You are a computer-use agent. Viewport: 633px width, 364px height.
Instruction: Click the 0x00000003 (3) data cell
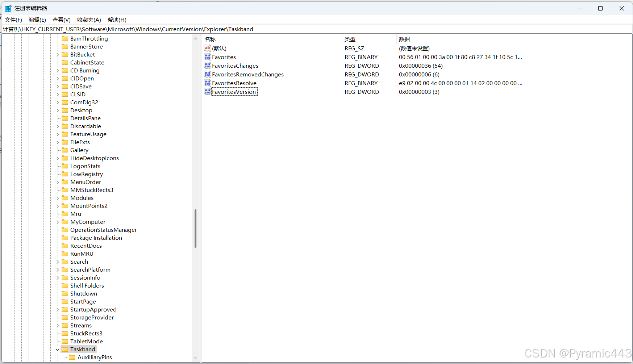tap(419, 92)
